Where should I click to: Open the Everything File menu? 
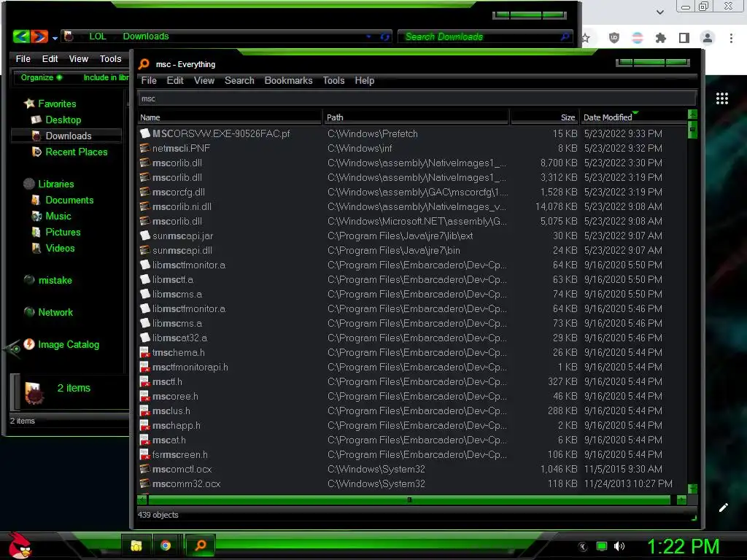point(149,80)
